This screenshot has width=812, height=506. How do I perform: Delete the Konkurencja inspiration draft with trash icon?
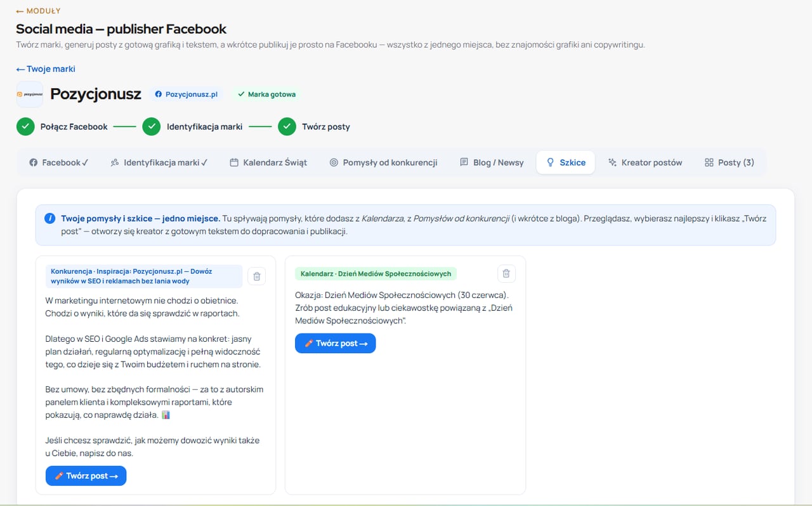256,276
